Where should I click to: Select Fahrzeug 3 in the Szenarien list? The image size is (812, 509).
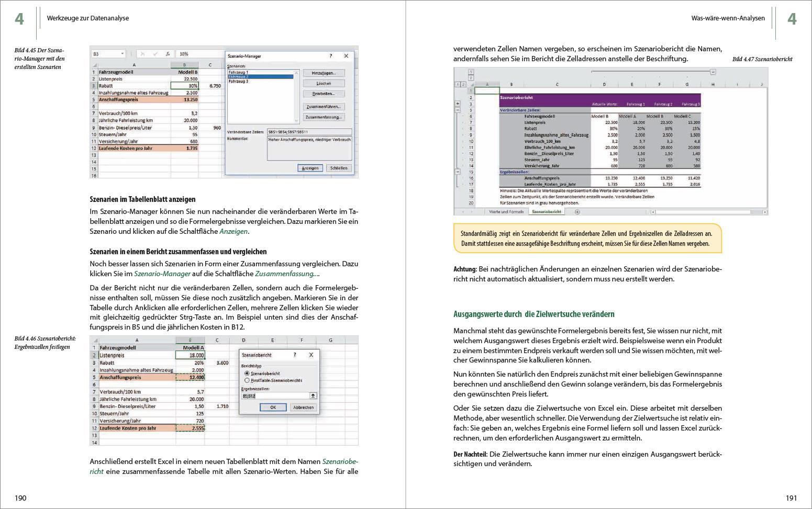[x=238, y=81]
